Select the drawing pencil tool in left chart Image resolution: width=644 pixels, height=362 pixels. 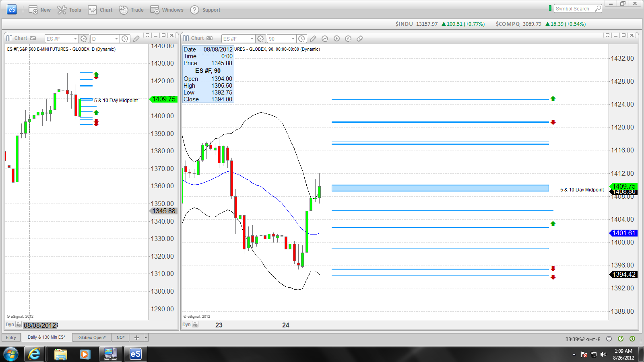click(x=136, y=39)
